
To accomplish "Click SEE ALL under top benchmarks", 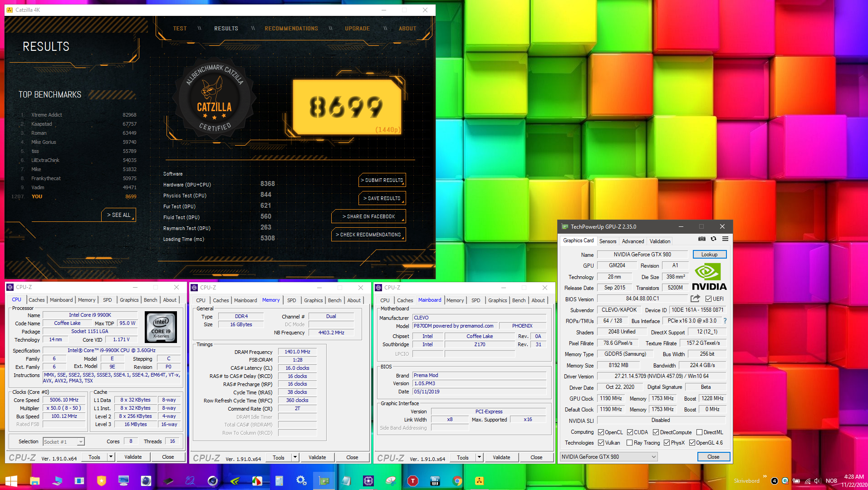I will (118, 215).
